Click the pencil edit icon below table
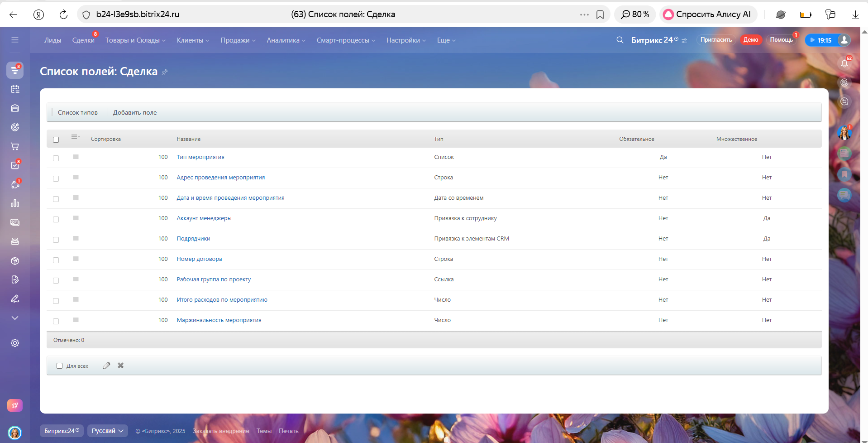 [x=106, y=366]
